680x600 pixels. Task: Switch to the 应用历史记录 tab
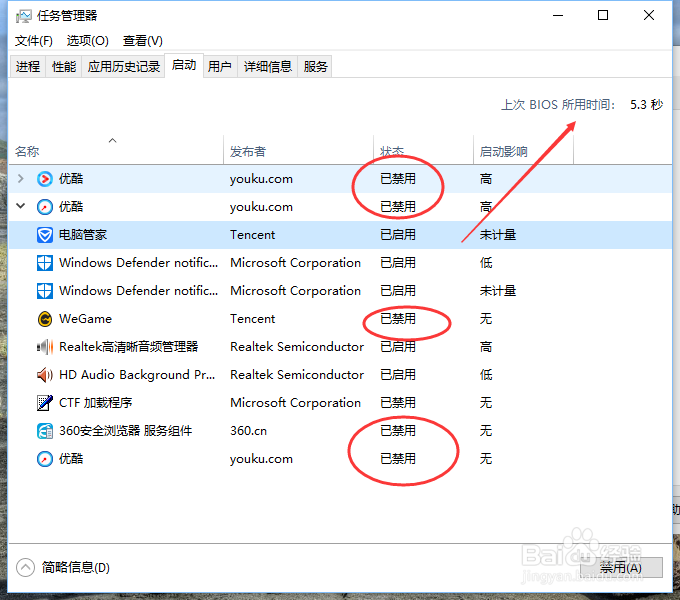[124, 66]
